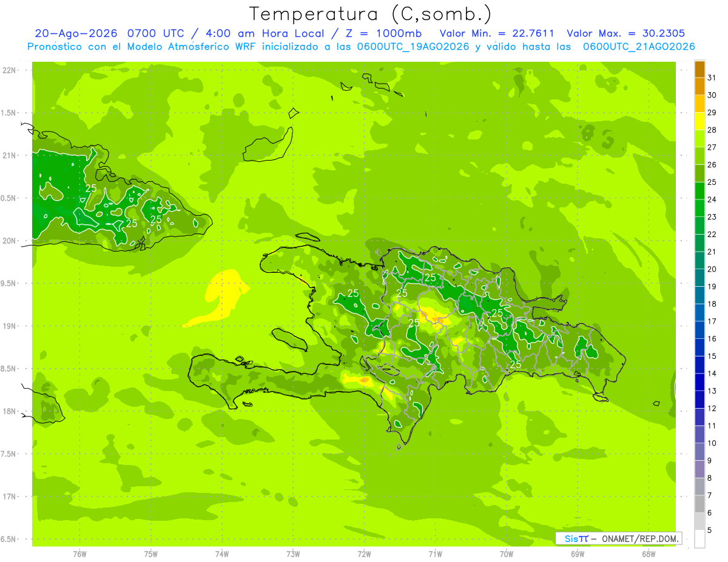Click the legend swatch between 20 and 21

[x=699, y=260]
